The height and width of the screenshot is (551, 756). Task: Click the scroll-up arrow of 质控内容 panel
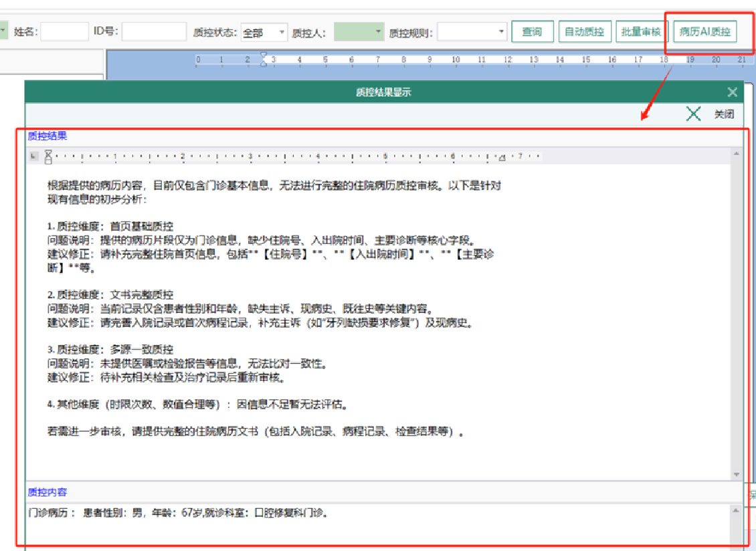737,510
